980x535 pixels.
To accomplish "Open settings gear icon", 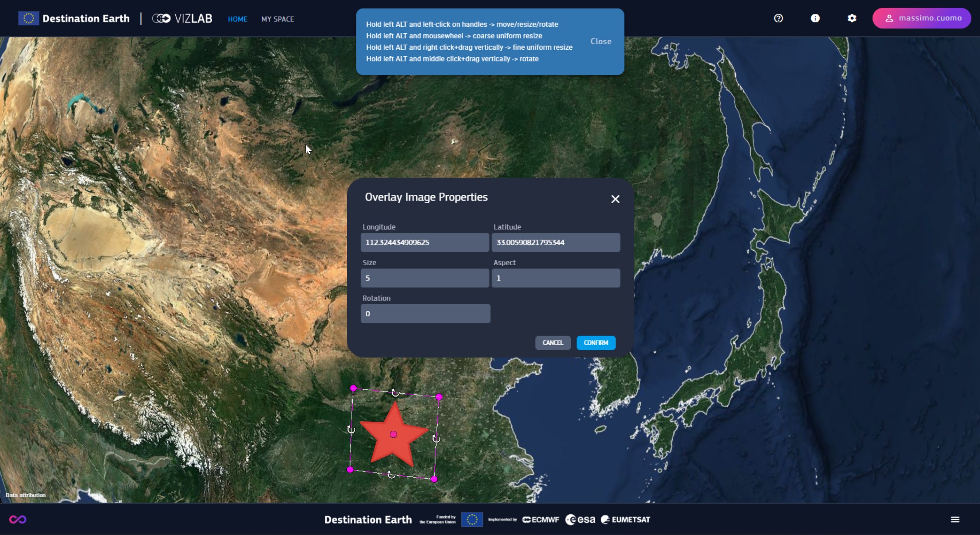I will (x=852, y=18).
